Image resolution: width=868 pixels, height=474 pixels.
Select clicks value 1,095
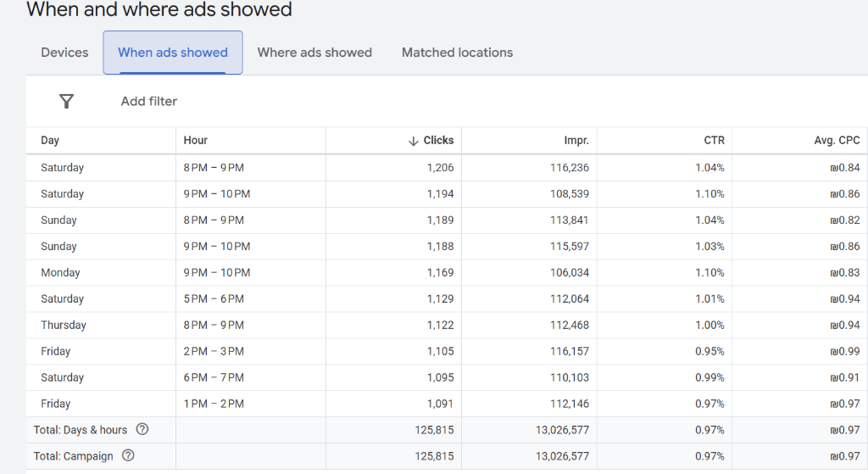click(x=440, y=377)
